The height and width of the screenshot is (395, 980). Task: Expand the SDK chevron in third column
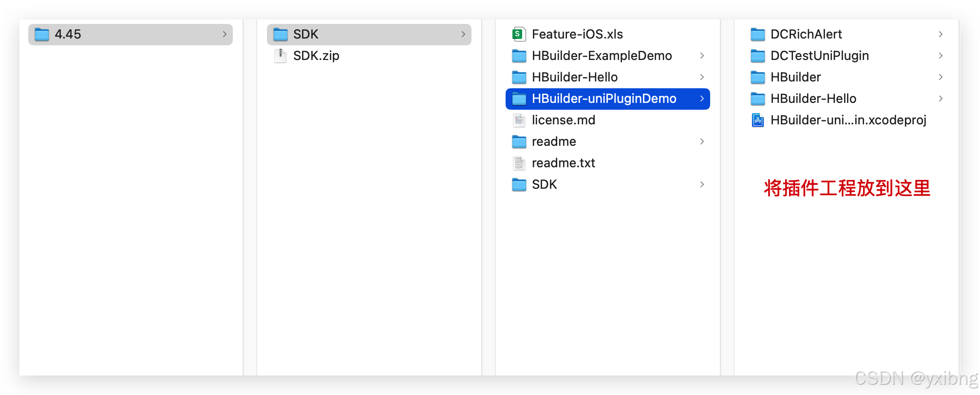click(x=702, y=184)
